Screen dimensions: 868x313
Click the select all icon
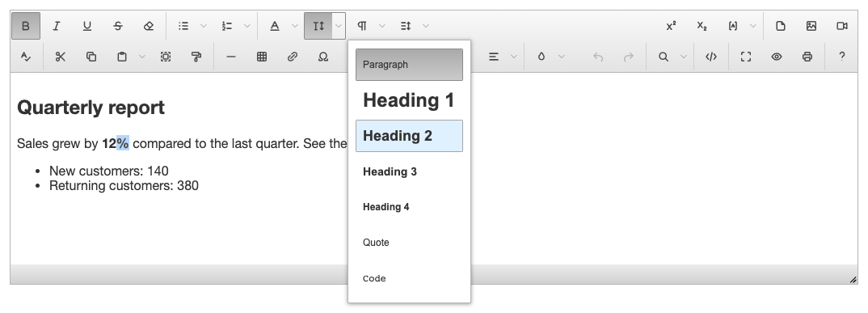click(166, 57)
